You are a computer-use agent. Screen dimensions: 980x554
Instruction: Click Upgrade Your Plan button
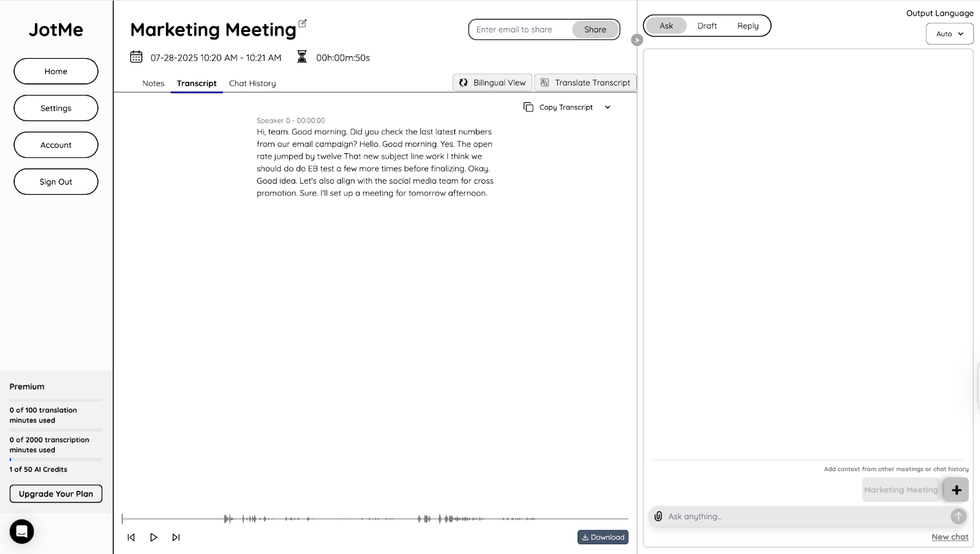click(56, 494)
